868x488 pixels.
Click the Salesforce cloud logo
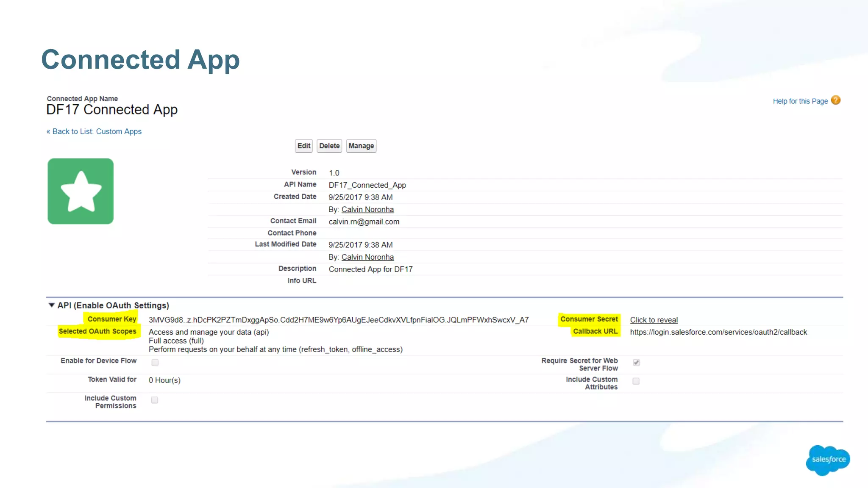(x=828, y=460)
